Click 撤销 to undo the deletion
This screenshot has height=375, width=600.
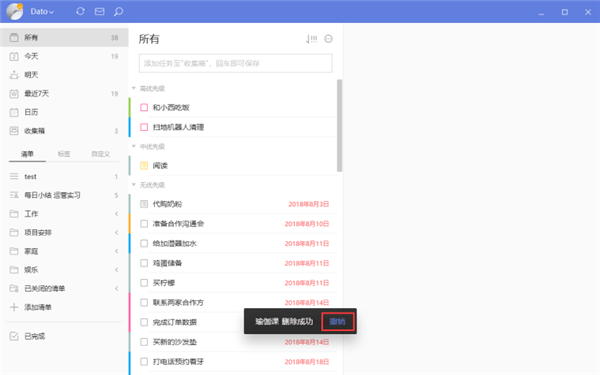pyautogui.click(x=338, y=321)
